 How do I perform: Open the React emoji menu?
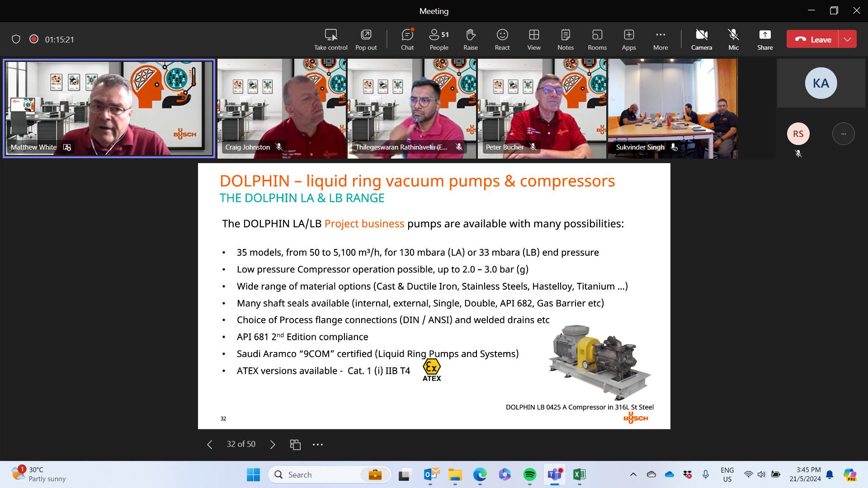pos(502,40)
